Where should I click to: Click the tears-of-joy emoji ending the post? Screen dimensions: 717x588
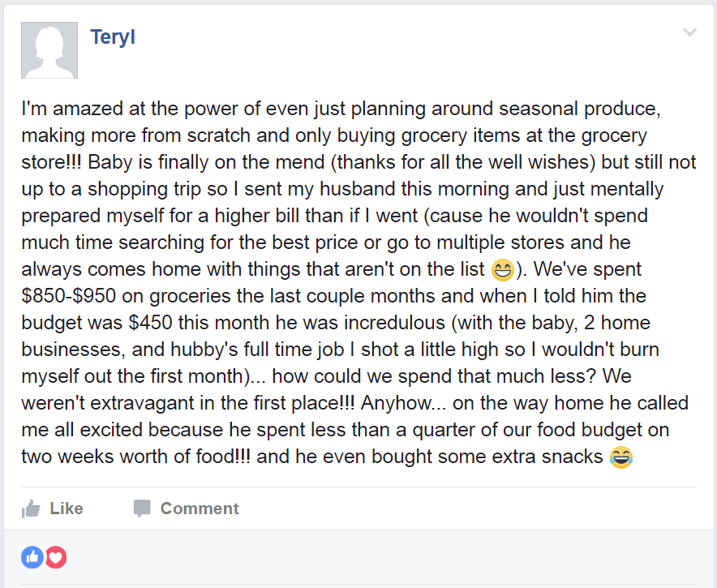click(620, 457)
